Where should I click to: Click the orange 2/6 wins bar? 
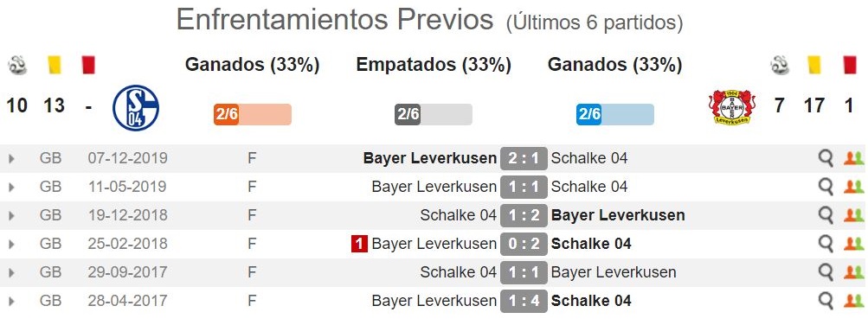coord(253,114)
